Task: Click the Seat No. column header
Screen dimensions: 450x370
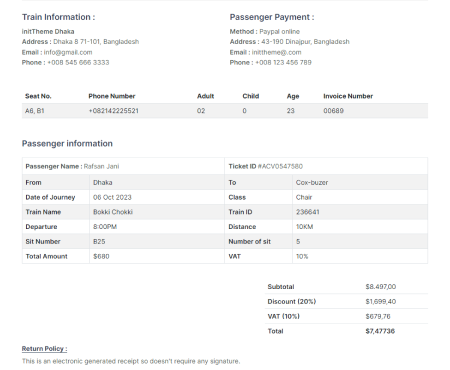Action: coord(38,96)
